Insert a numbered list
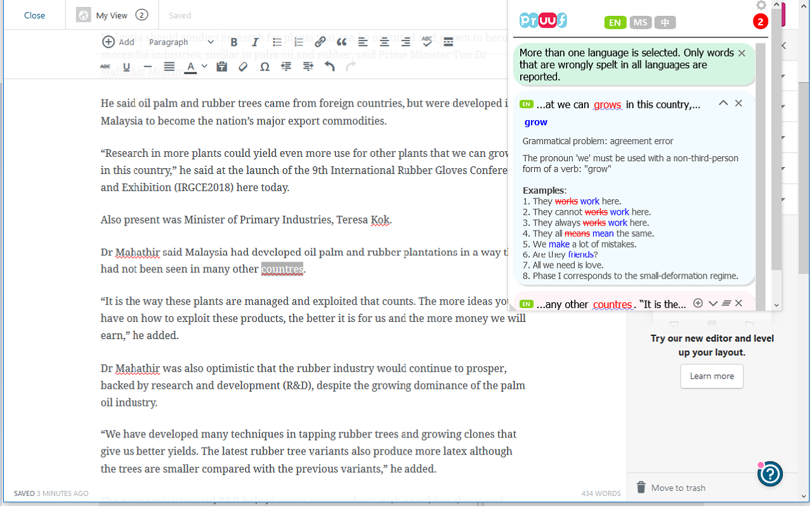812x508 pixels. (x=299, y=43)
